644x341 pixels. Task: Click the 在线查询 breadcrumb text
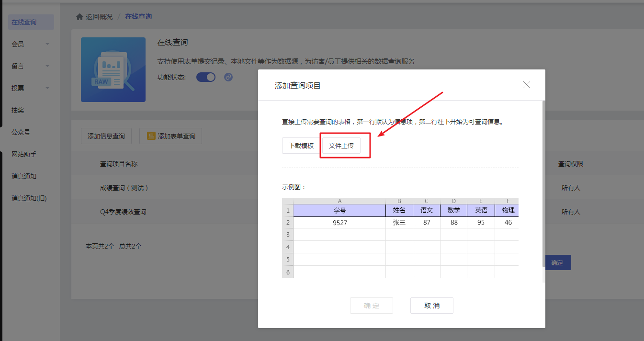coord(138,17)
